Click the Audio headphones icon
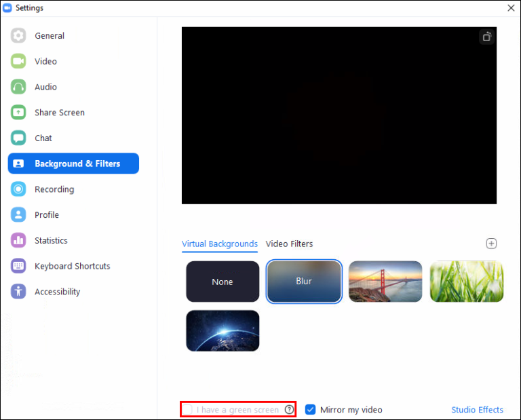Viewport: 521px width, 420px height. pyautogui.click(x=18, y=87)
